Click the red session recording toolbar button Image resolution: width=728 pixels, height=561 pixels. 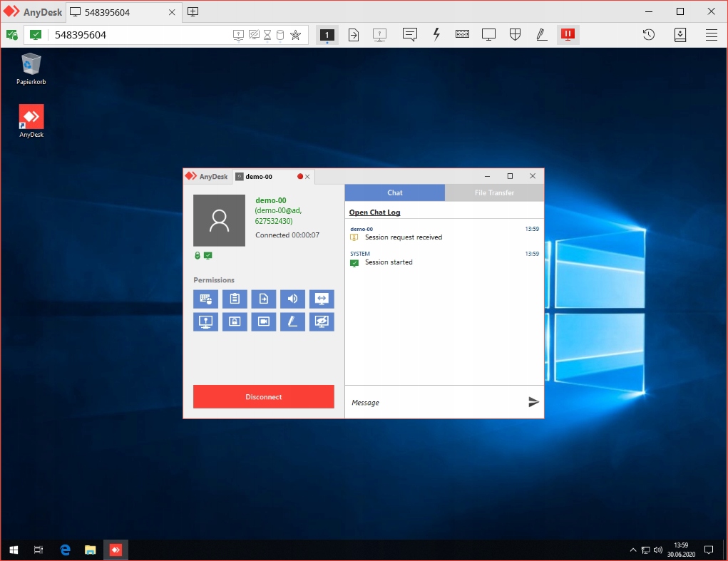tap(568, 34)
